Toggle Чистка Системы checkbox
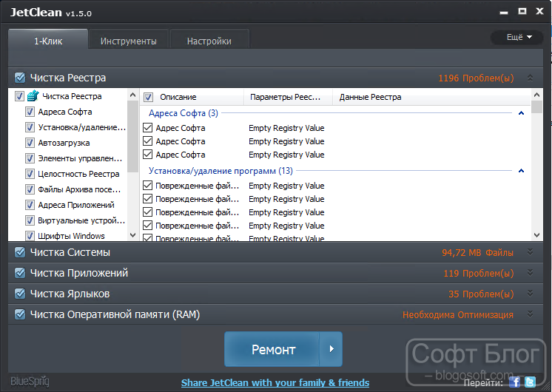 [20, 252]
